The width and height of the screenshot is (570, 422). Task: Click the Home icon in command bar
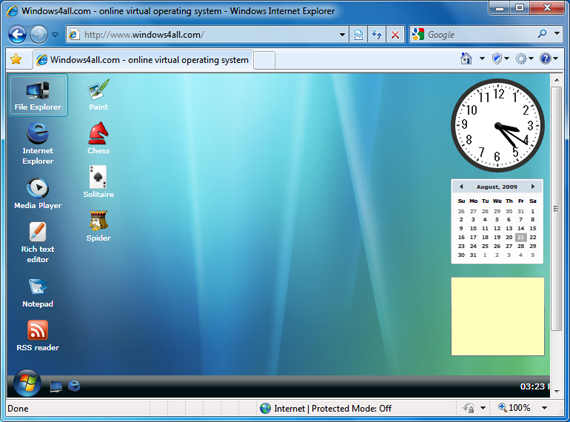tap(466, 58)
